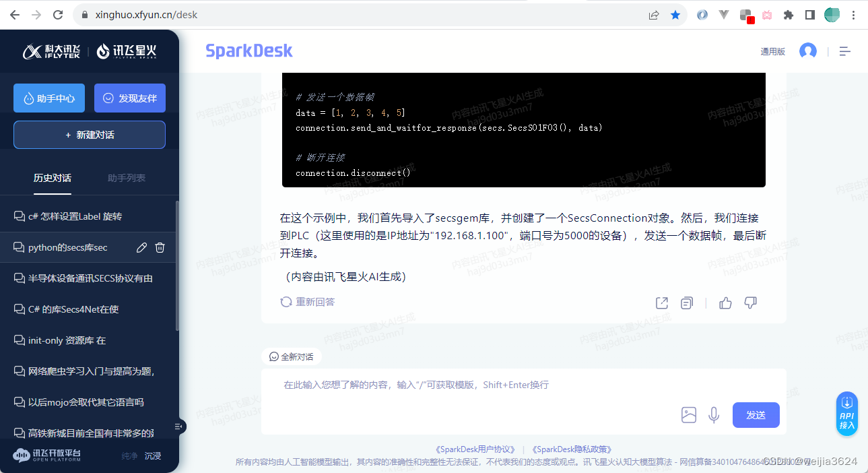Image resolution: width=868 pixels, height=473 pixels.
Task: Select 纯净 theme mode
Action: point(129,456)
